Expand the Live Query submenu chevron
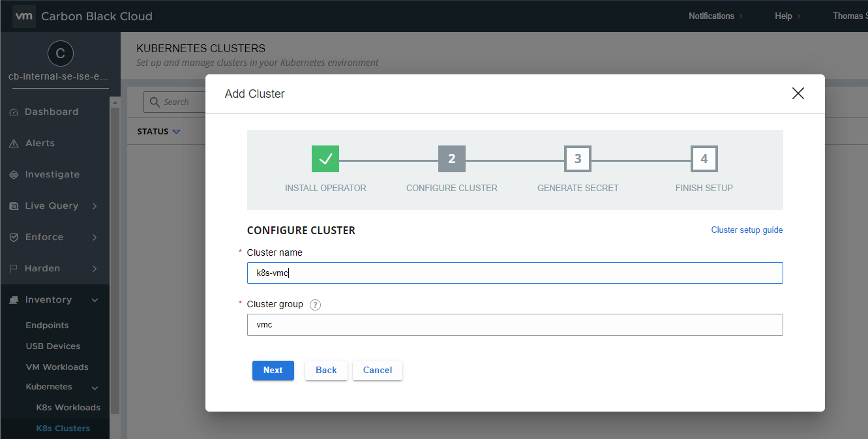Image resolution: width=868 pixels, height=439 pixels. tap(95, 206)
